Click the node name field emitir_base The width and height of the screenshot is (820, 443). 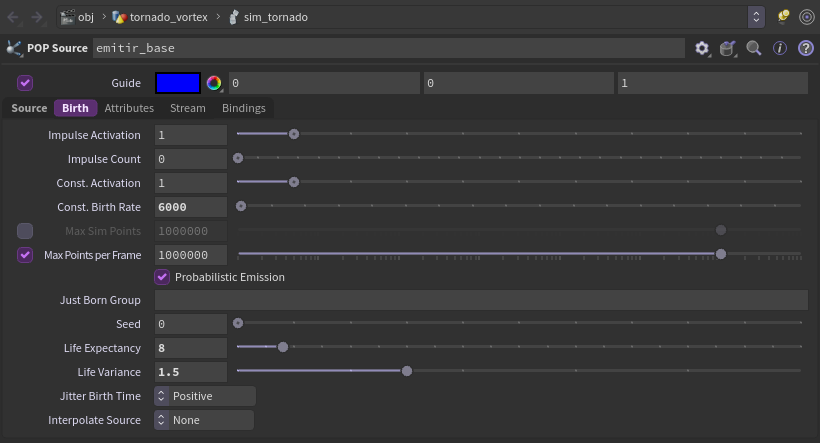(x=389, y=48)
